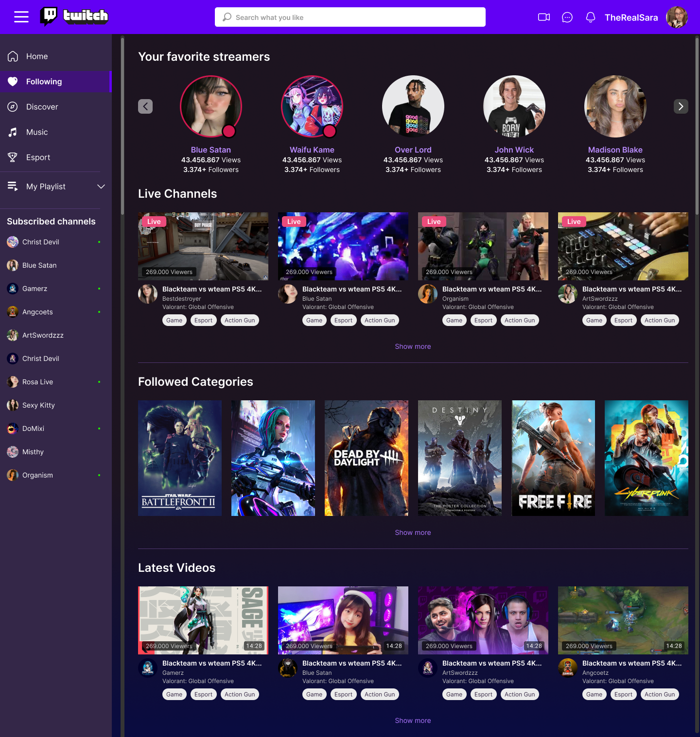The height and width of the screenshot is (737, 700).
Task: Expand the My Playlist chevron
Action: [x=101, y=187]
